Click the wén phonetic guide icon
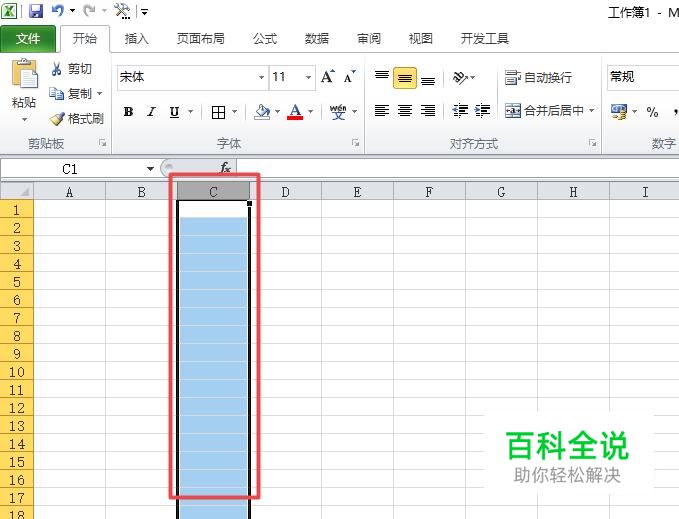The width and height of the screenshot is (679, 519). pyautogui.click(x=338, y=112)
